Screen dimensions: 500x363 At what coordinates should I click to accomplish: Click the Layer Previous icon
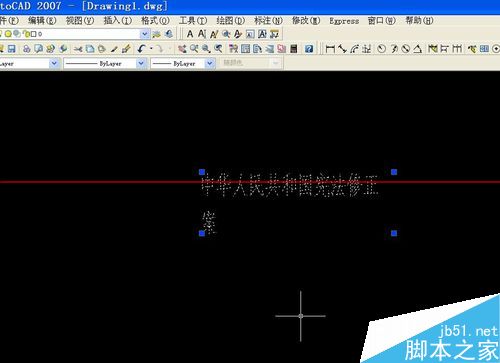(169, 34)
